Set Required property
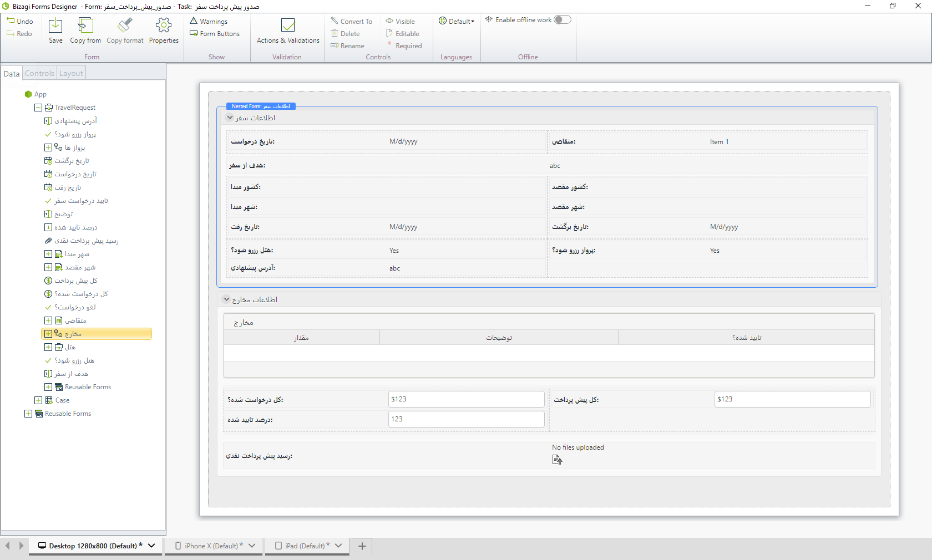 404,45
